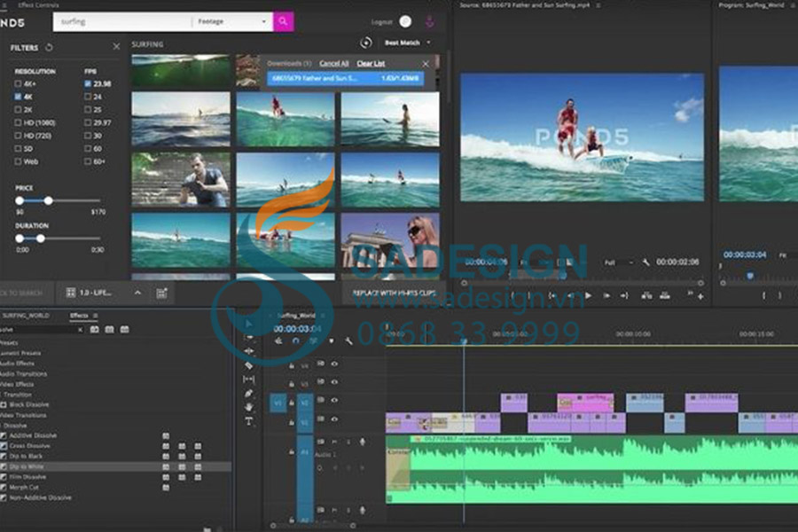Go to out point in source monitor
This screenshot has width=798, height=532.
(624, 295)
